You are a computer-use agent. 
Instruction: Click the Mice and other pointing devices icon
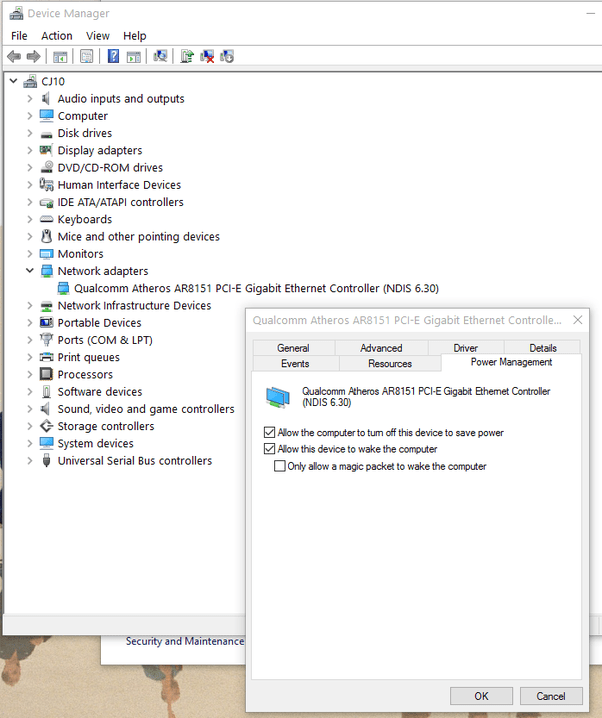(x=46, y=236)
